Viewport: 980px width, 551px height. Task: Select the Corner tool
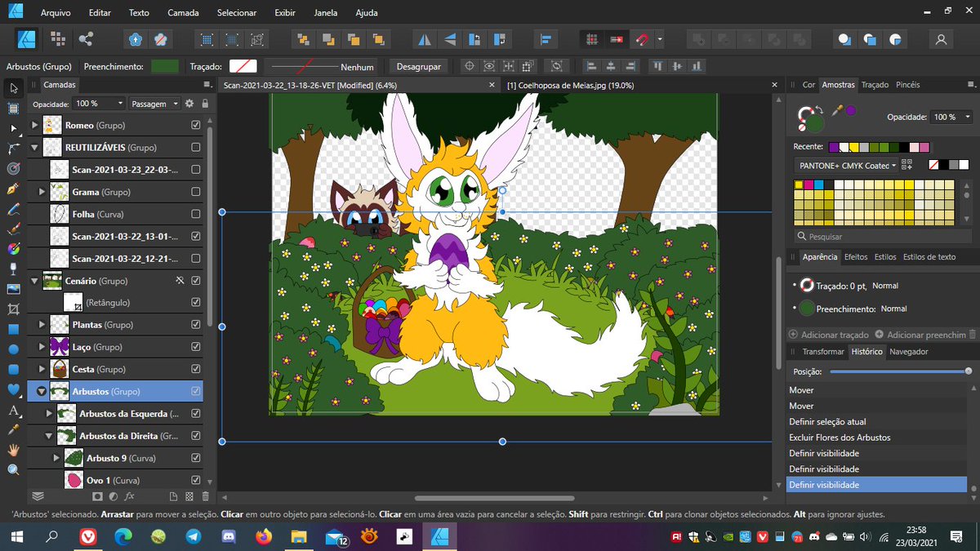point(13,148)
